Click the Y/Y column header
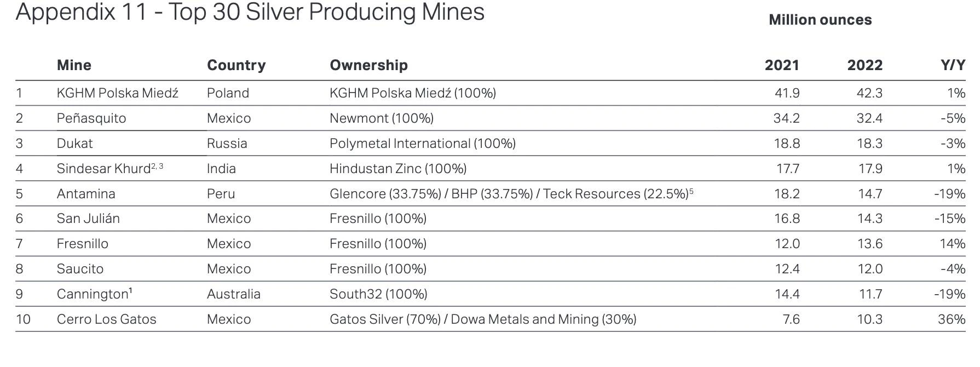 [953, 65]
